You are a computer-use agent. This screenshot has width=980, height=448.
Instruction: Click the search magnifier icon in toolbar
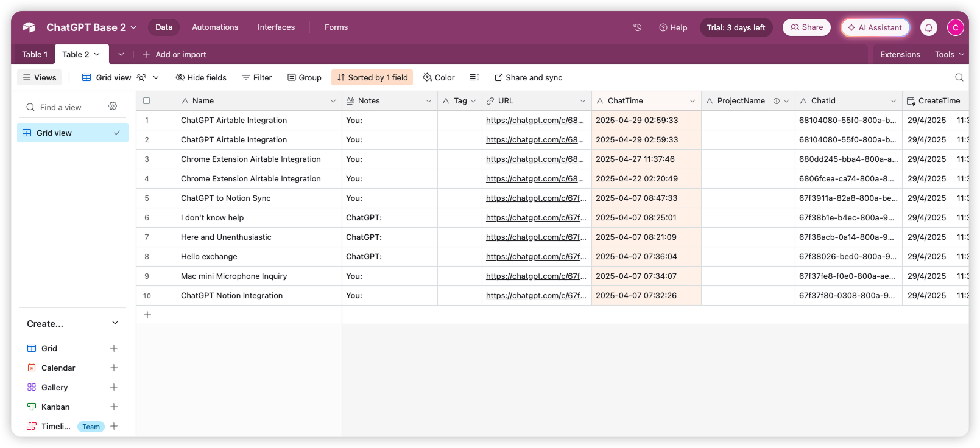[959, 77]
